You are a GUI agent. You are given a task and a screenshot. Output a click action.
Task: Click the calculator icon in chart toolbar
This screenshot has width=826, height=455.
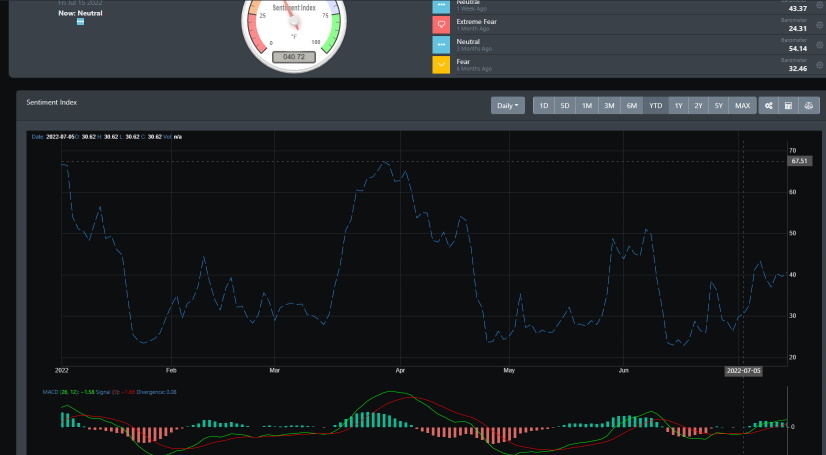789,105
